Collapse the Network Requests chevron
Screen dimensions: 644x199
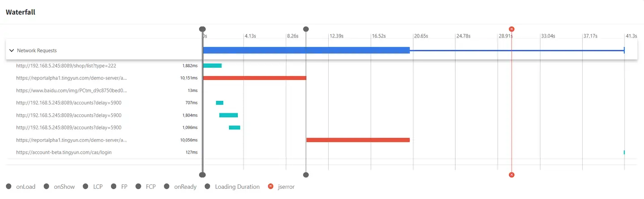click(12, 50)
